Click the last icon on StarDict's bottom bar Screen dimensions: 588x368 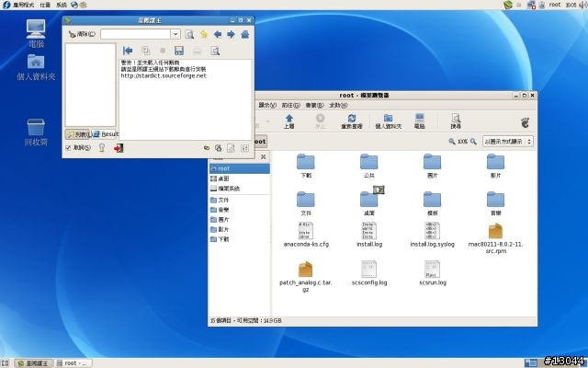coord(245,148)
